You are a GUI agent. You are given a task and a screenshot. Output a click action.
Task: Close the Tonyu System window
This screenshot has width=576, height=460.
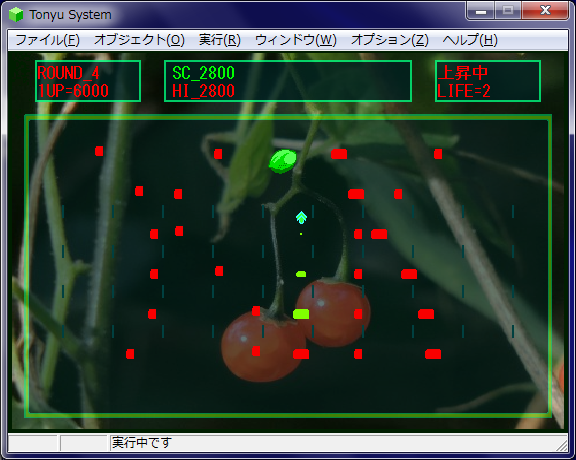(545, 11)
